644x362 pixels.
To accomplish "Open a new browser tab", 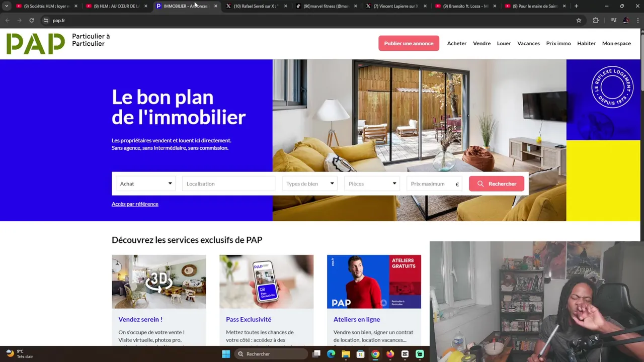I will click(576, 6).
